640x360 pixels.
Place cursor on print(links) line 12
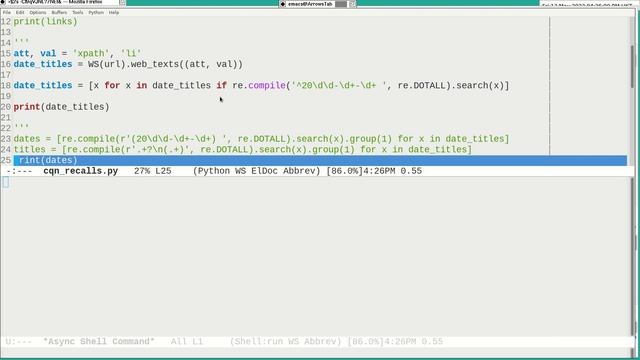coord(45,22)
